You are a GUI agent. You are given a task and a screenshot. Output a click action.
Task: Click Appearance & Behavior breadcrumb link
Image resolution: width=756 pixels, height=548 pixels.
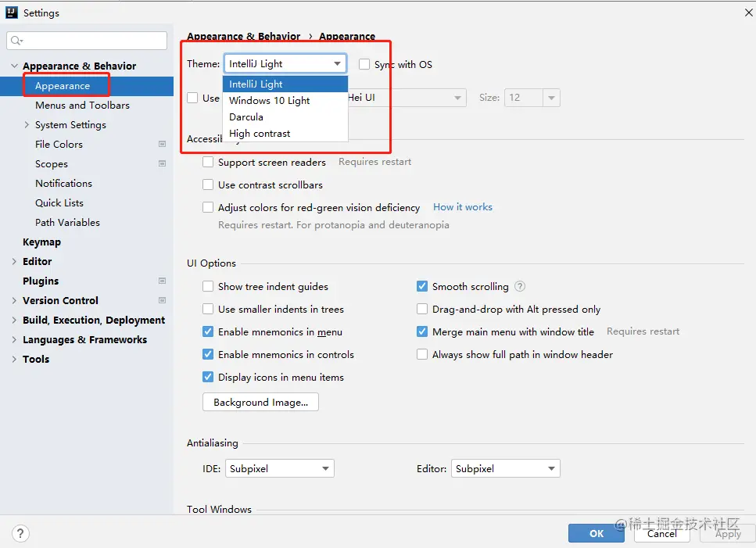click(243, 36)
